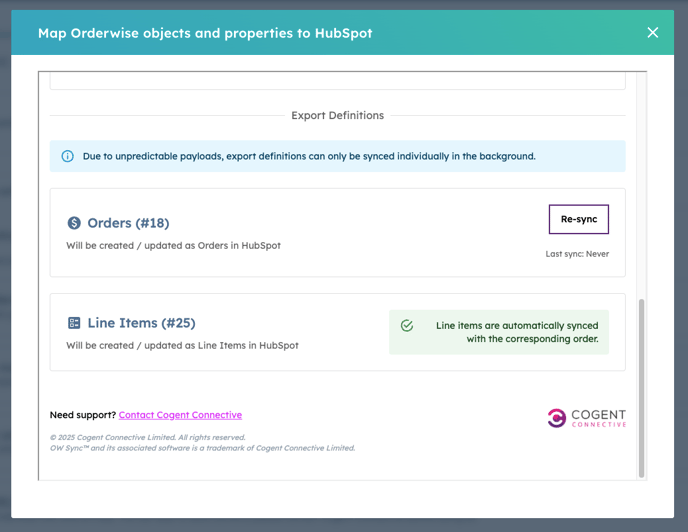Open the Contact Cogent Connective link
This screenshot has width=688, height=532.
[x=180, y=415]
